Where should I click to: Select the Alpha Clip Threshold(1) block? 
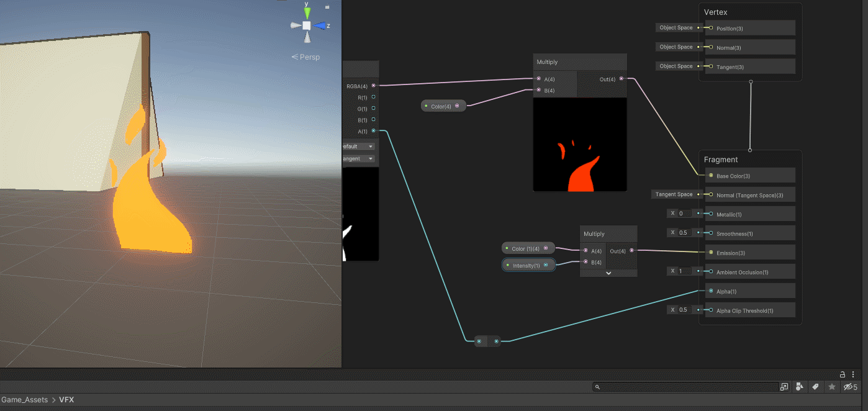click(750, 310)
